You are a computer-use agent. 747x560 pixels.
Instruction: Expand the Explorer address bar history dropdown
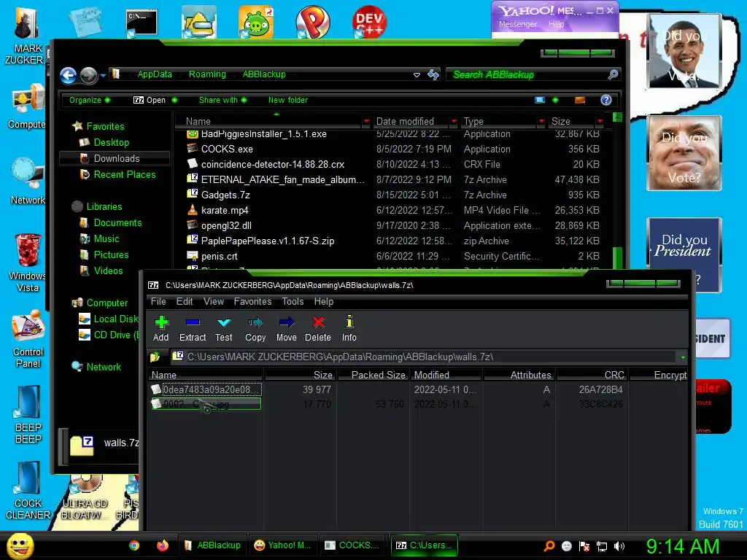pos(417,75)
